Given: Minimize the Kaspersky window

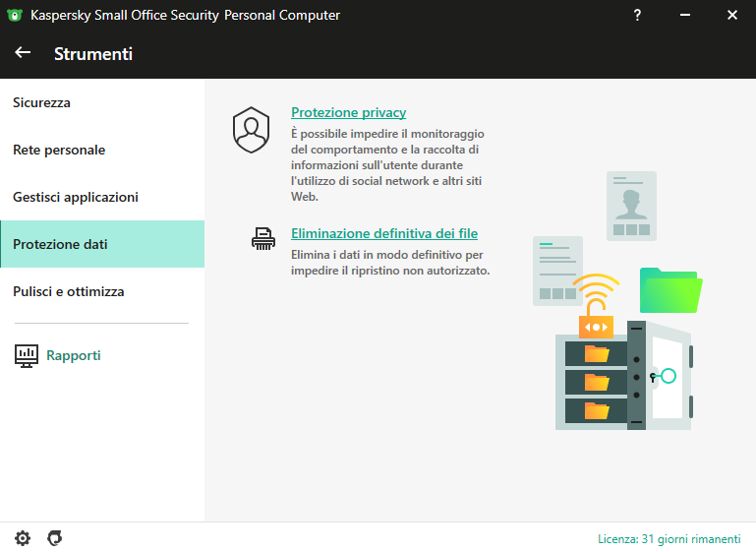Looking at the screenshot, I should pyautogui.click(x=684, y=15).
